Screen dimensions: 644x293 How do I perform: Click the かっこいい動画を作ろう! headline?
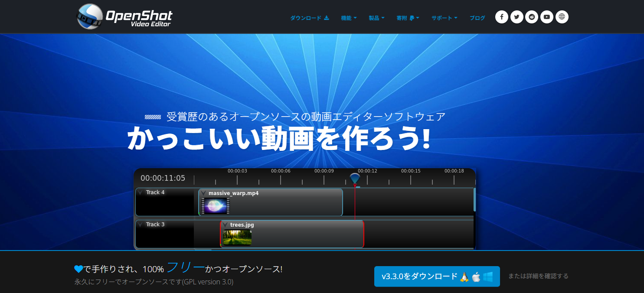pos(279,138)
